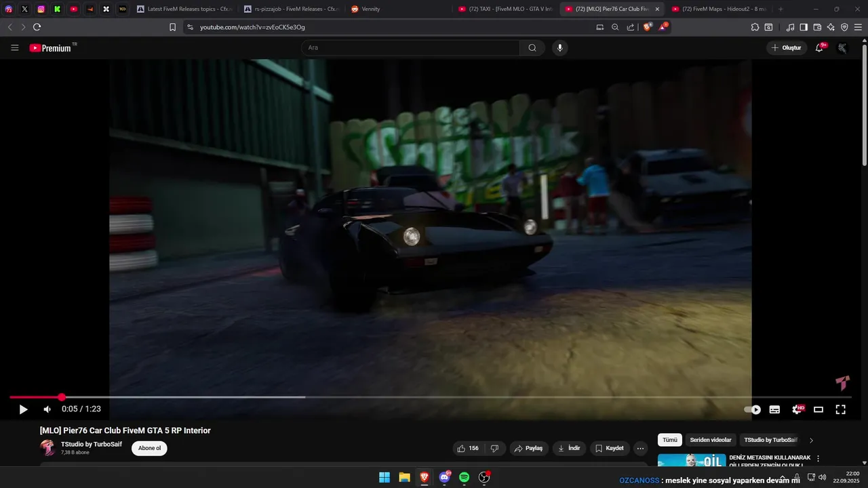Play the video
This screenshot has height=488, width=868.
23,409
